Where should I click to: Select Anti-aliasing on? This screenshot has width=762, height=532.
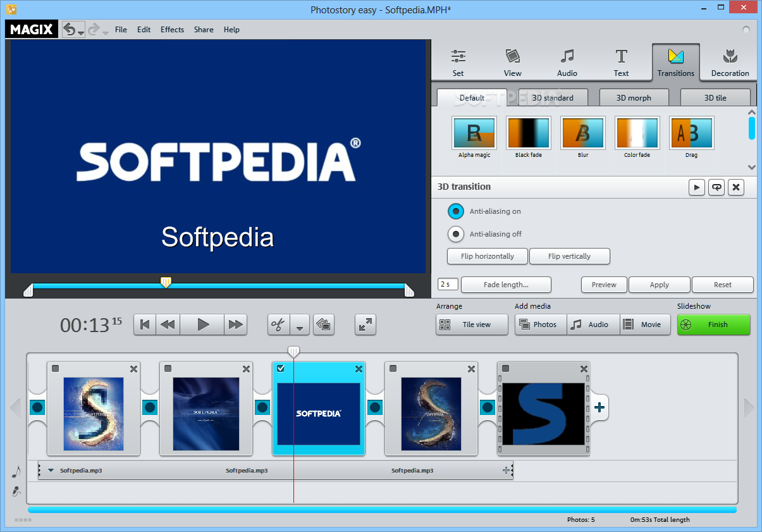coord(456,211)
